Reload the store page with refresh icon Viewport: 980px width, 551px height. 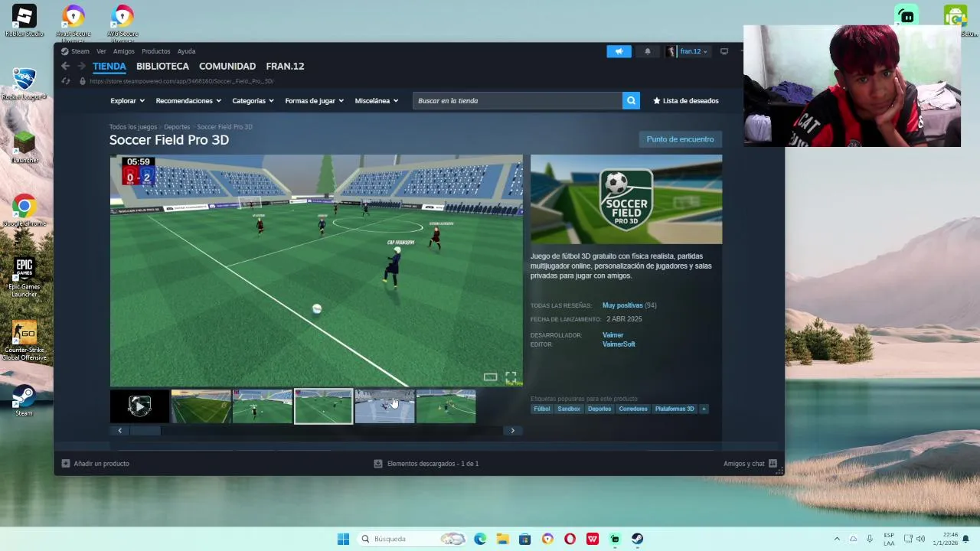tap(66, 81)
